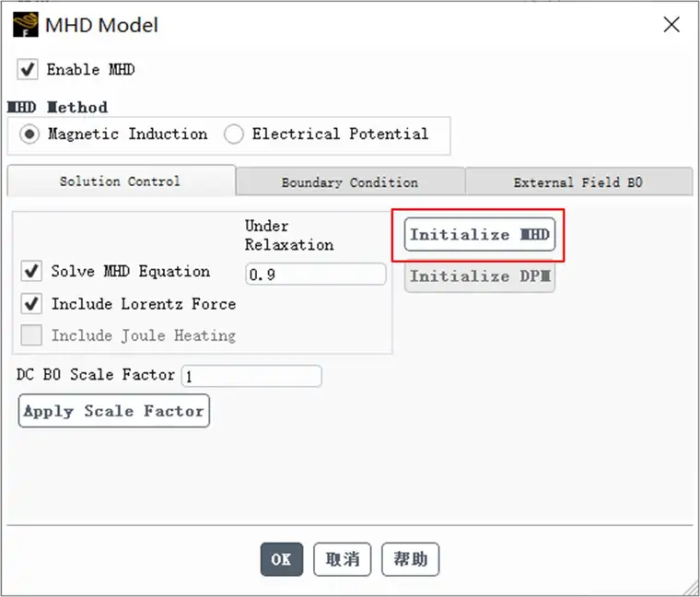Toggle the Enable MHD checkbox
Screen dimensions: 700x597
(28, 69)
